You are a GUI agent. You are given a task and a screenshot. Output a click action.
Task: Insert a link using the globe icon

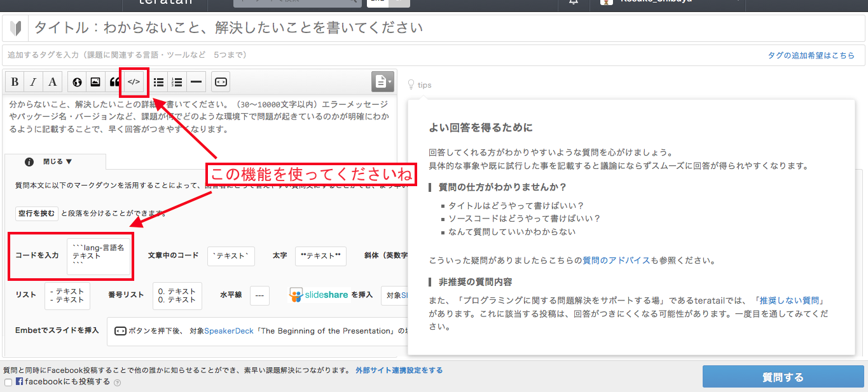pyautogui.click(x=77, y=82)
